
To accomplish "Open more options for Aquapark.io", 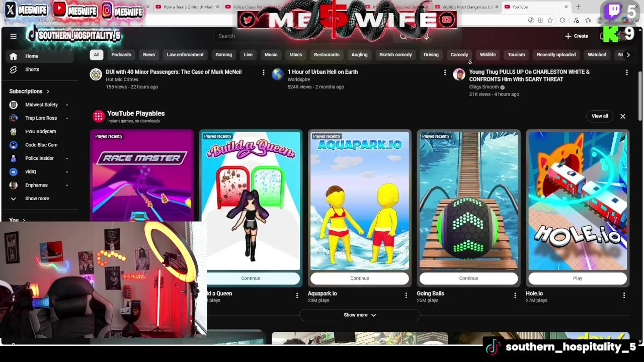I will tap(406, 296).
